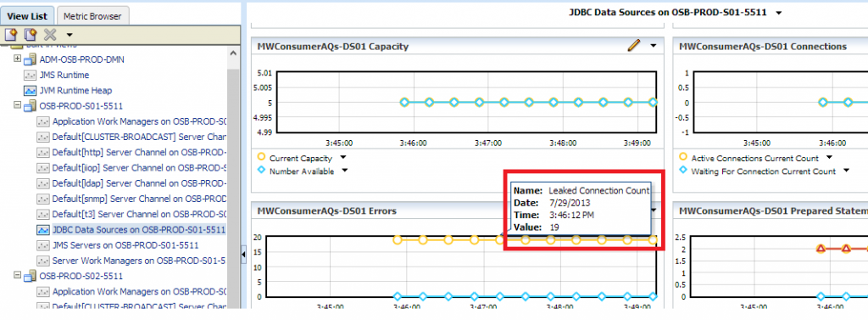Click the Number Available legend label
Viewport: 868px width, 320px height.
click(302, 172)
